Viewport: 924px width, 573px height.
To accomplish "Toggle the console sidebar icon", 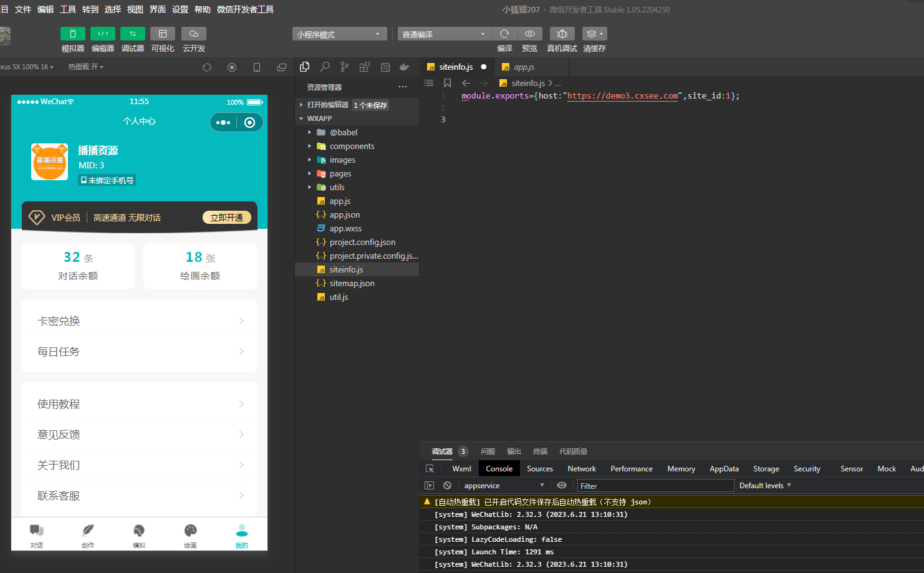I will tap(429, 486).
